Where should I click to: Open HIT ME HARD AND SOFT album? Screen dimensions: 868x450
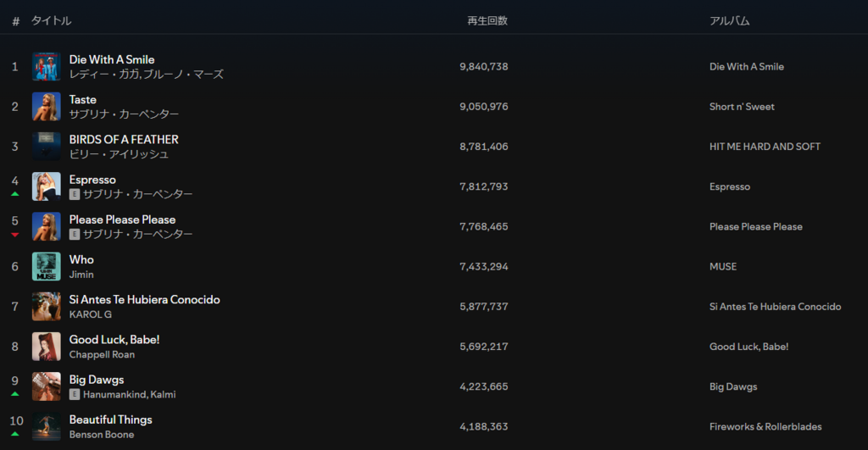point(765,147)
